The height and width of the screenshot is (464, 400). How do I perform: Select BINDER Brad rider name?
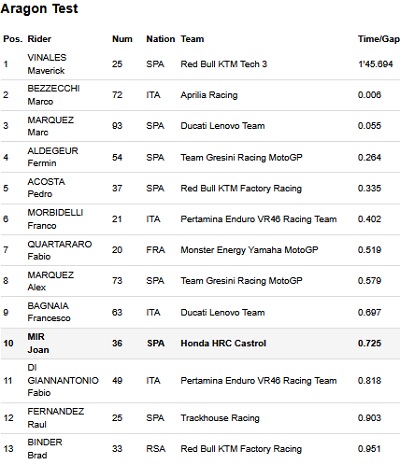45,449
